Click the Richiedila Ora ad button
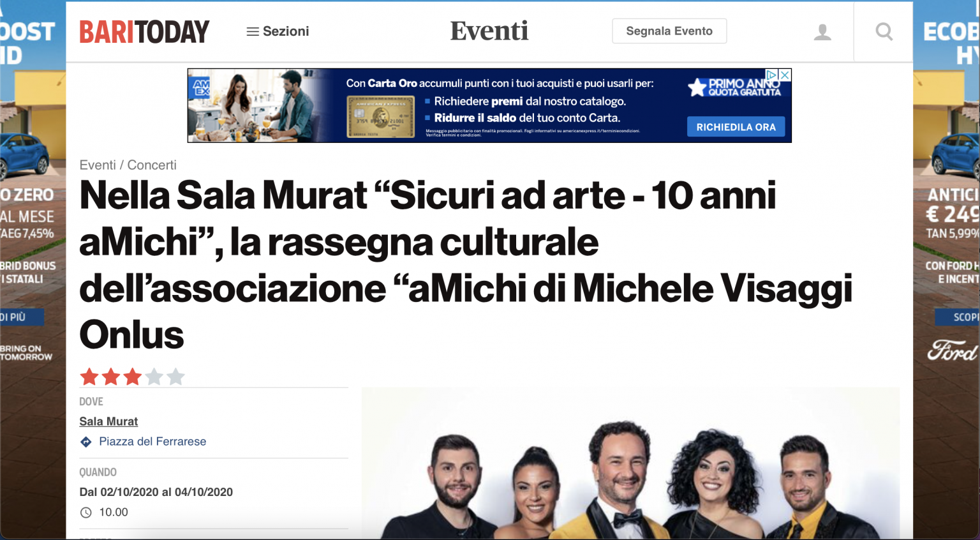The image size is (980, 540). [x=736, y=127]
